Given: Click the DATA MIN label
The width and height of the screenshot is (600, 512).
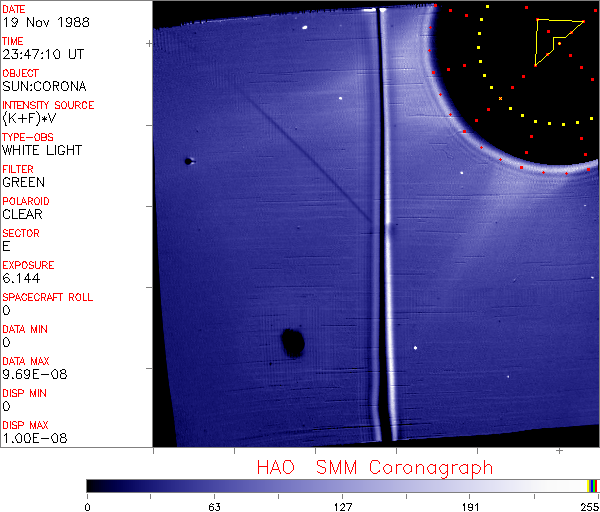Looking at the screenshot, I should pos(25,329).
